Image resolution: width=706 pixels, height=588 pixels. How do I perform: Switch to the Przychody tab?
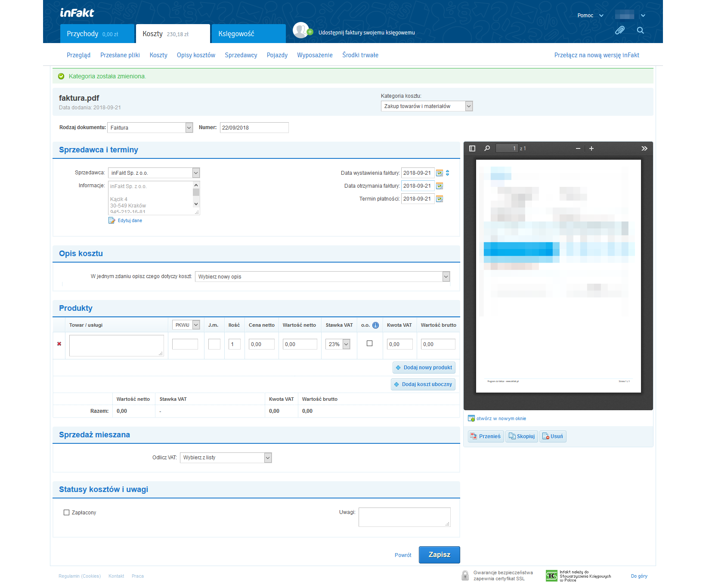[97, 34]
